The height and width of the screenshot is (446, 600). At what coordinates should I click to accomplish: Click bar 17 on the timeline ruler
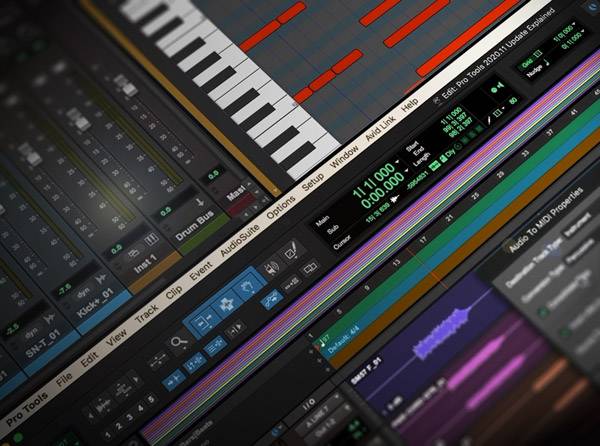[x=422, y=241]
